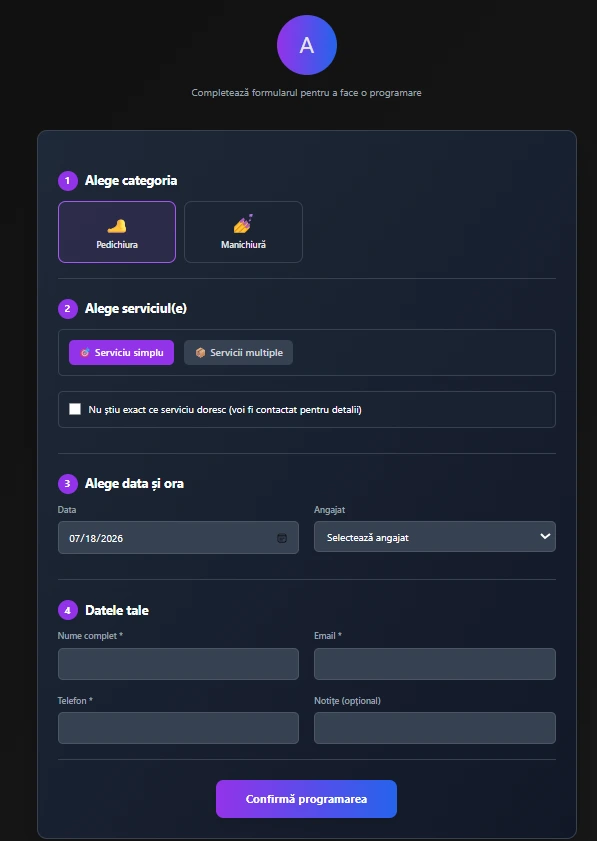Click the Nume complet input field
The height and width of the screenshot is (841, 597).
coord(178,664)
